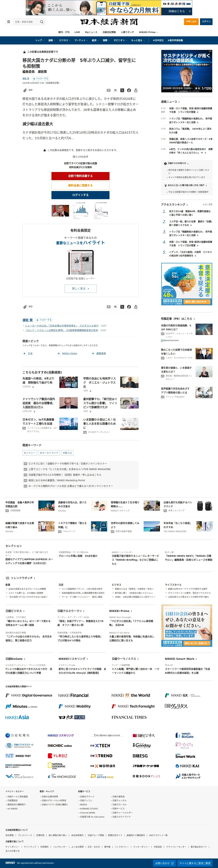Open the Minutes by NIKKEI logo
218x868 pixels.
22,706
